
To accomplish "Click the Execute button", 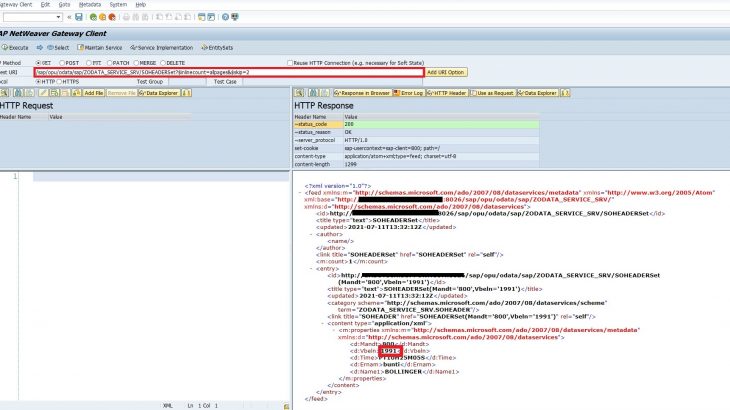I will point(16,47).
